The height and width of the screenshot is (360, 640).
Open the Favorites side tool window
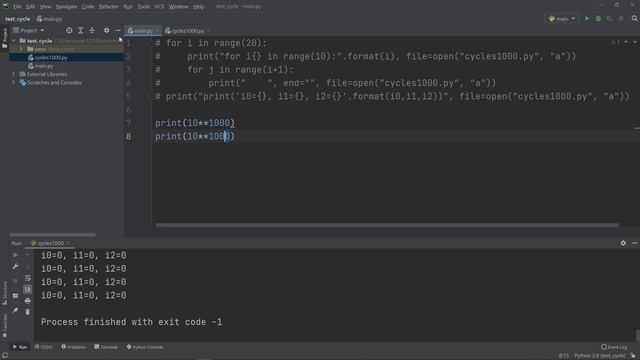[x=5, y=326]
